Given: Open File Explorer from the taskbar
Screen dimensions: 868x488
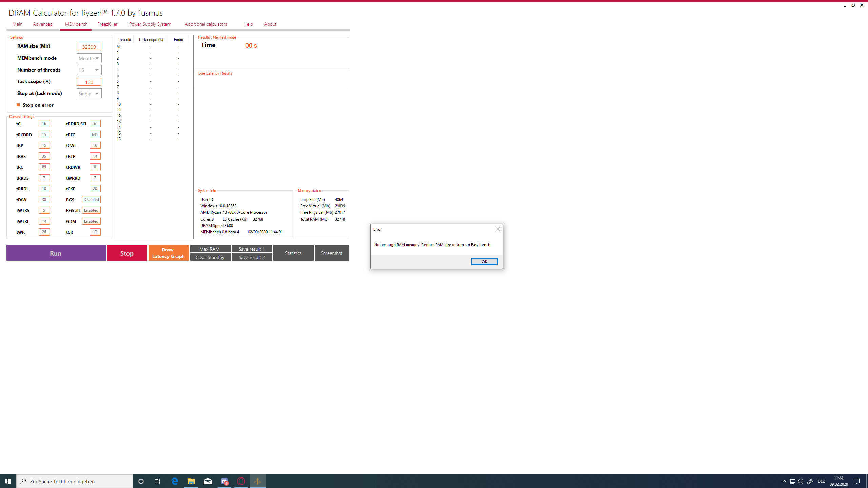Looking at the screenshot, I should pos(191,481).
